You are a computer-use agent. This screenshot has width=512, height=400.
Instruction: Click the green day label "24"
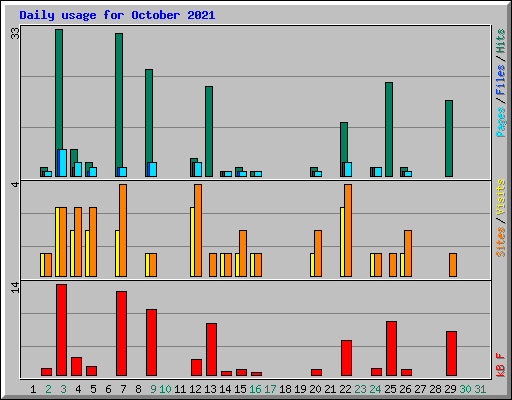[x=375, y=389]
